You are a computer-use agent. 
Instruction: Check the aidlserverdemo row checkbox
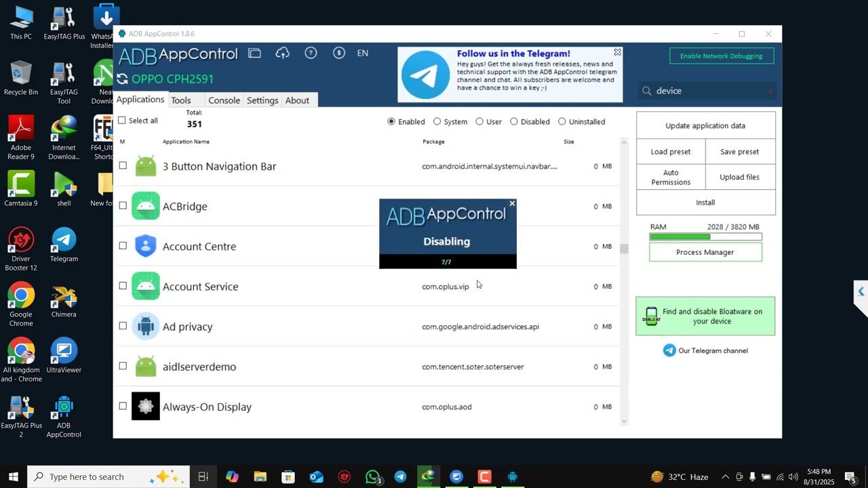pos(123,365)
